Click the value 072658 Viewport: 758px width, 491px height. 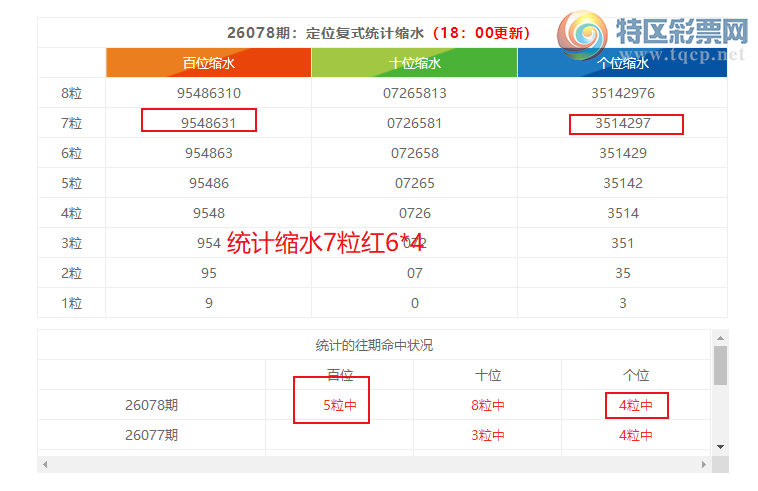click(x=415, y=153)
